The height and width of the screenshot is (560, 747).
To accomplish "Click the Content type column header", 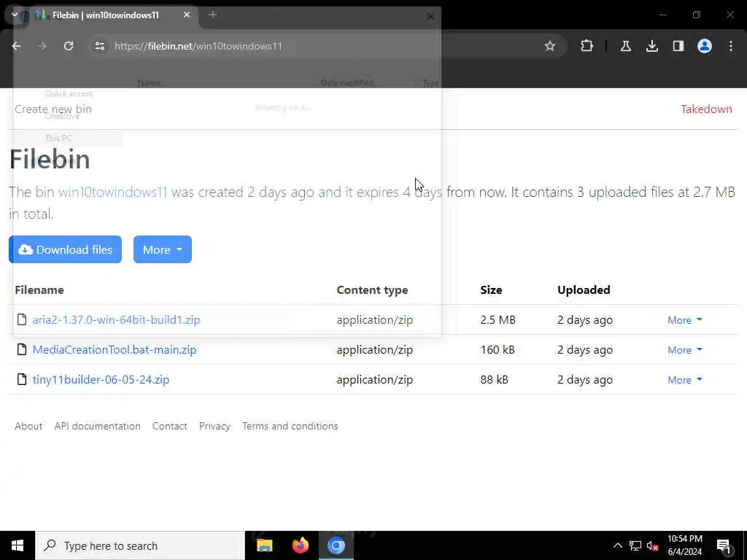I will 372,290.
